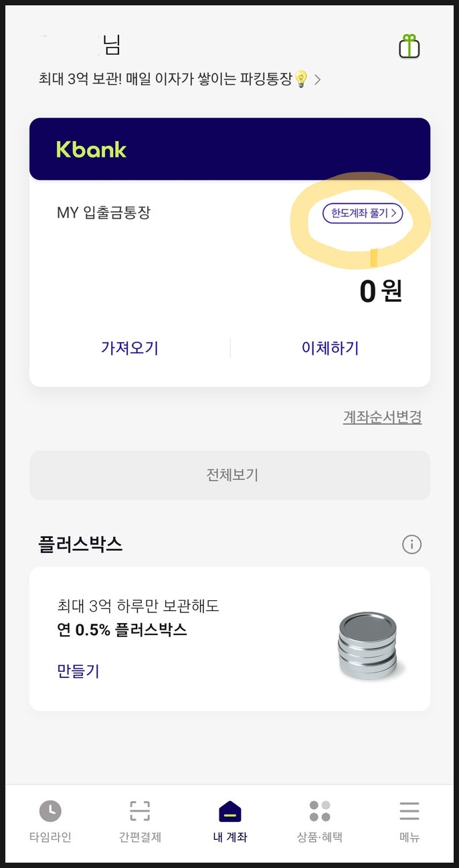
Task: Tap the 플러스박스 info icon
Action: [412, 545]
